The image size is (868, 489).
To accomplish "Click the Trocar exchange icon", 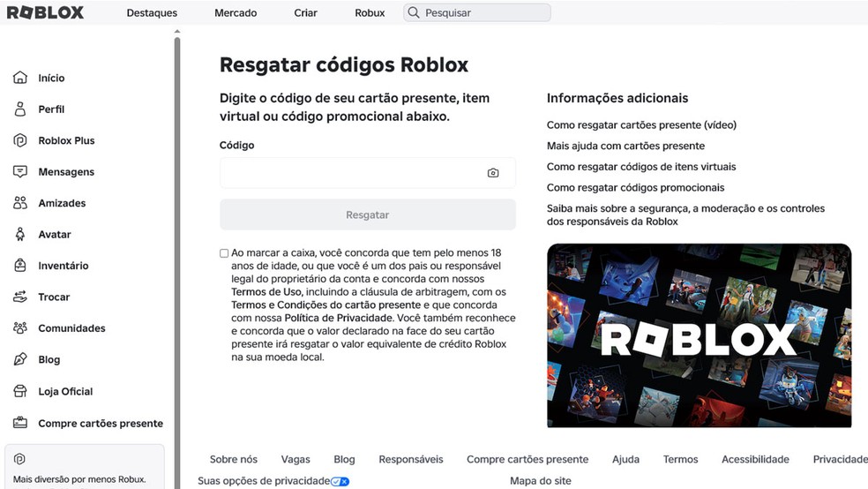I will 20,297.
